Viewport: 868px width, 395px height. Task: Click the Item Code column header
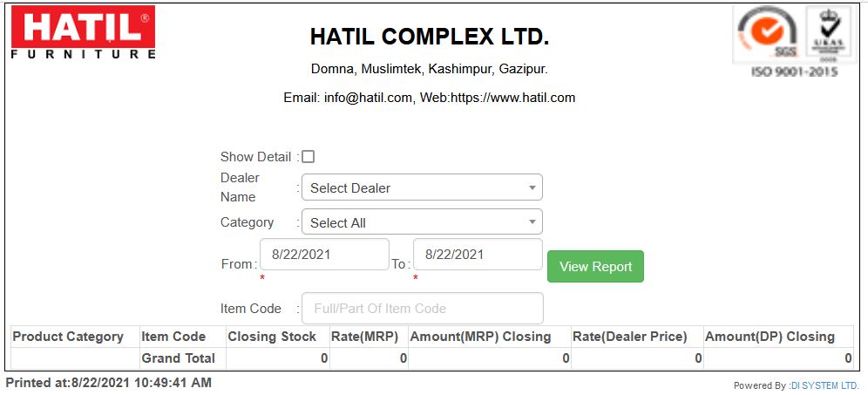173,337
